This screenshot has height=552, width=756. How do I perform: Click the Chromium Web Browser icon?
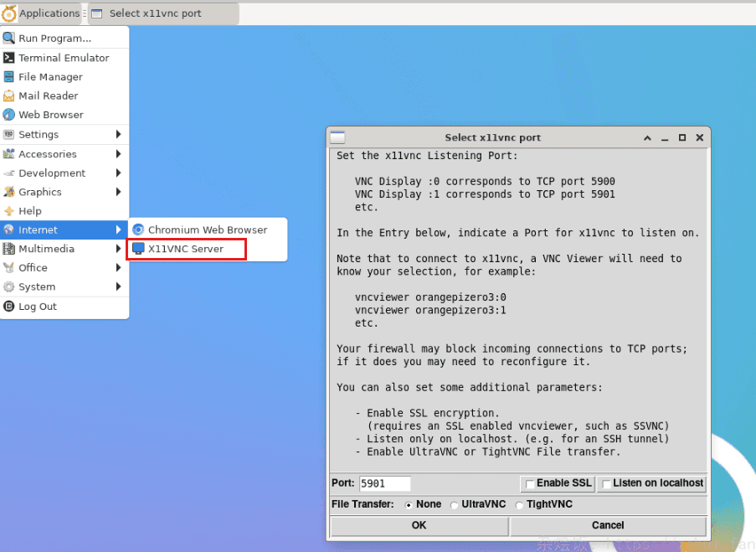tap(138, 230)
